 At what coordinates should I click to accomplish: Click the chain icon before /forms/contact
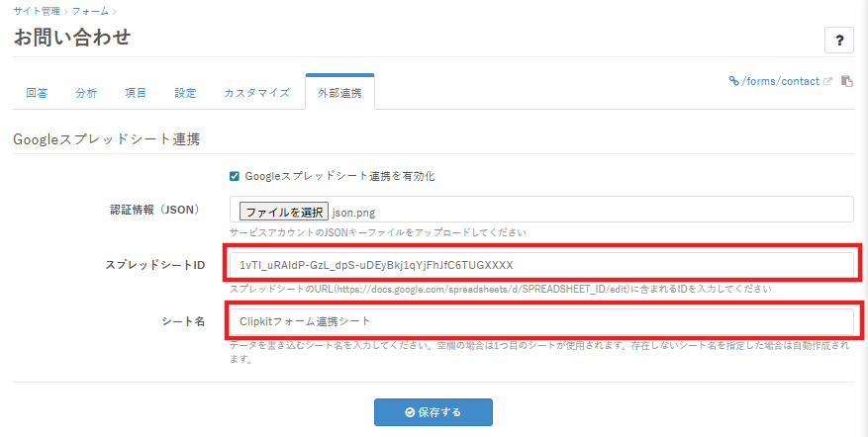click(x=733, y=82)
